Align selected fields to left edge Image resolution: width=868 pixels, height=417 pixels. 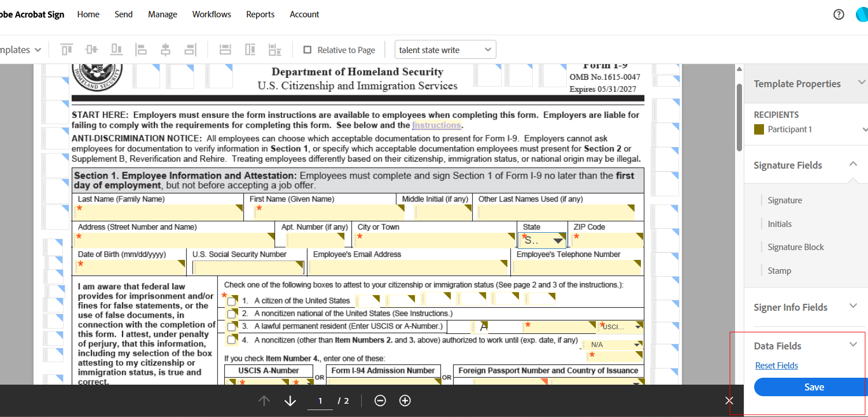(x=141, y=50)
